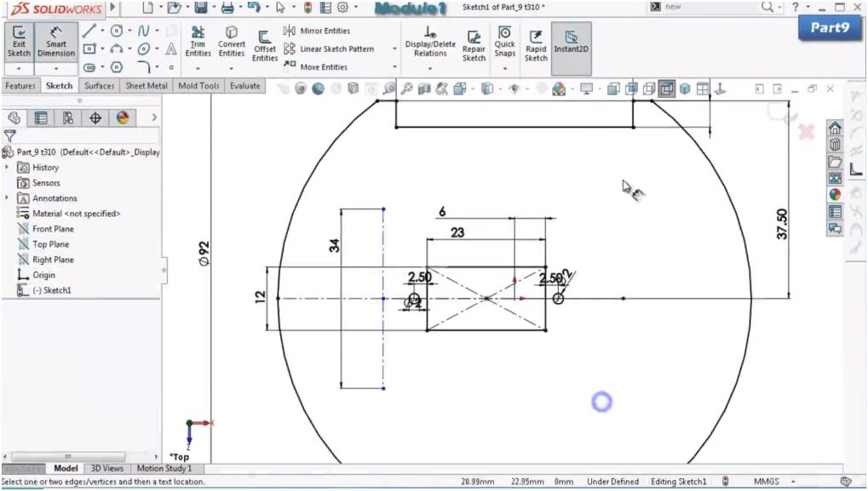
Task: Open dropdown below Exit Sketch
Action: pos(19,69)
